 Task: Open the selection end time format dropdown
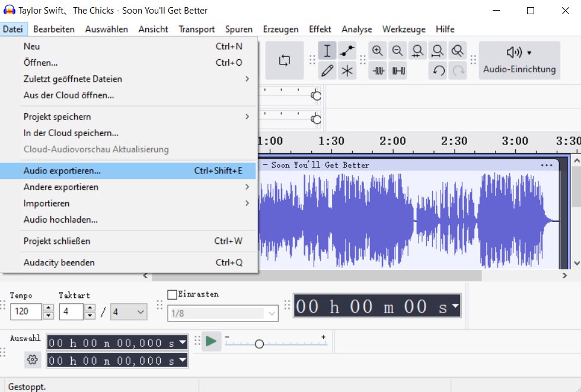point(183,359)
